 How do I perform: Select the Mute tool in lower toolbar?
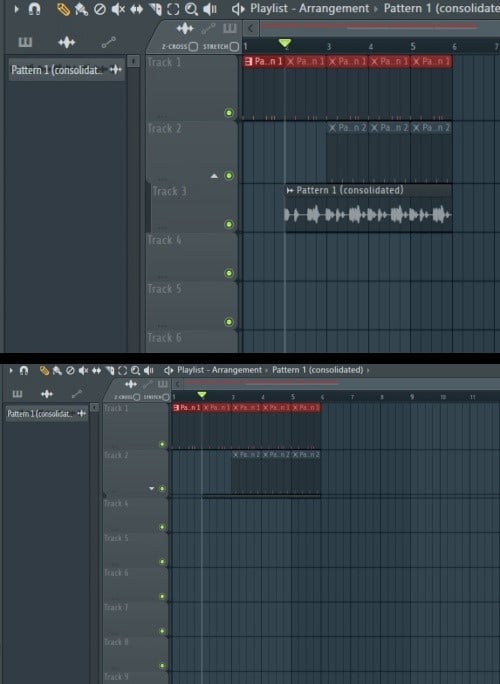[83, 370]
